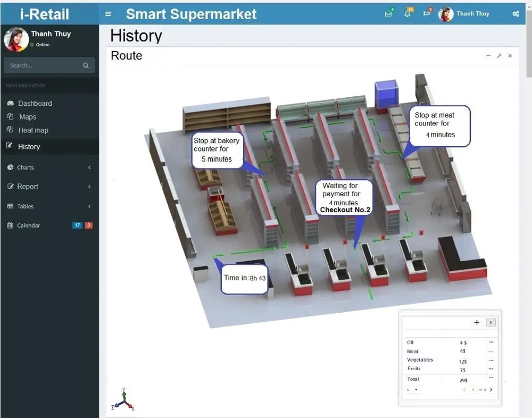Expand the Charts submenu chevron

(x=89, y=168)
